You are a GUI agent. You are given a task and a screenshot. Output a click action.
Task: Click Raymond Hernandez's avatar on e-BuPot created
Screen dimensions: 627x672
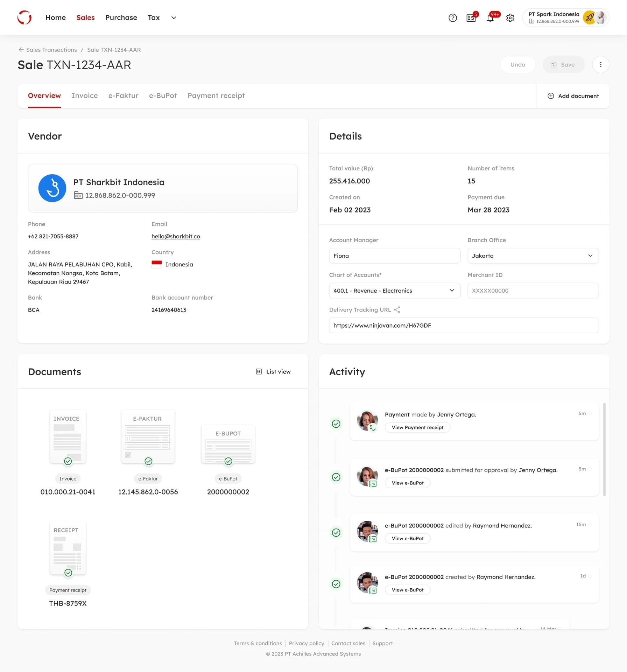coord(367,583)
